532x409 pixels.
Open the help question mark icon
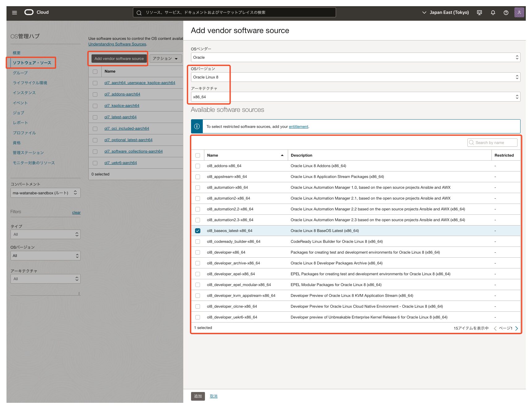(x=506, y=13)
